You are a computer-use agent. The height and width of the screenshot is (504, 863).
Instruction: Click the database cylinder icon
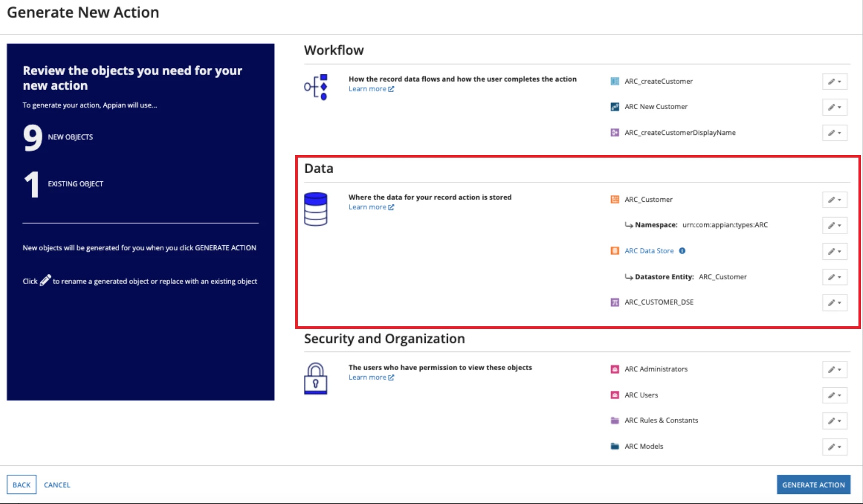pyautogui.click(x=316, y=209)
